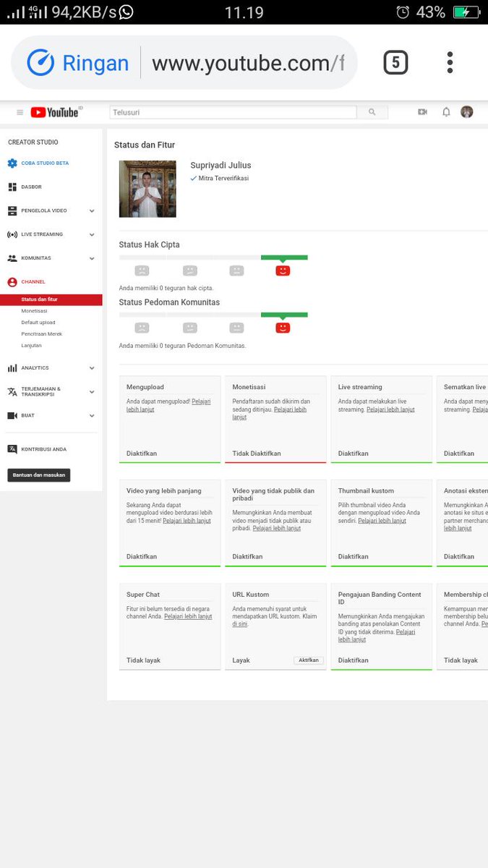Select Status dan fitur menu item
Viewport: 488px width, 868px height.
pyautogui.click(x=51, y=299)
